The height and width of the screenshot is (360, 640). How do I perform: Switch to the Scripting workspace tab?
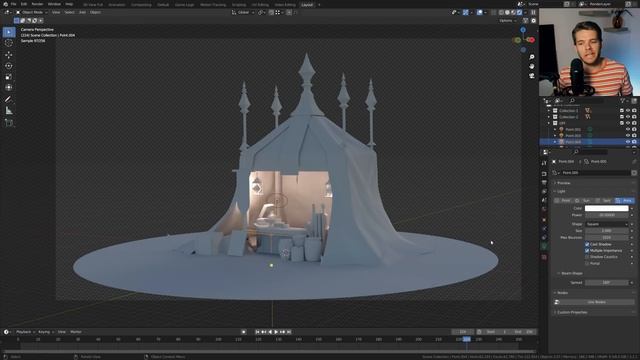239,4
